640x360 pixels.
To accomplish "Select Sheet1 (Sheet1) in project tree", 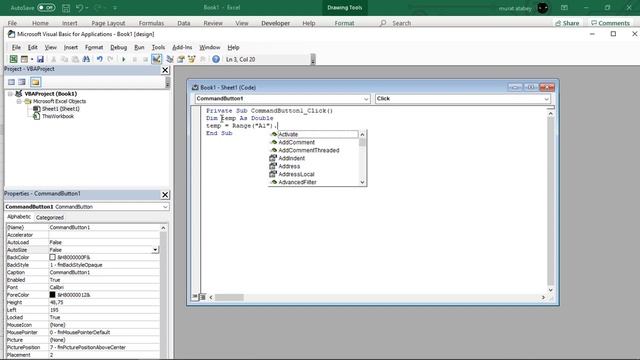I will coord(60,109).
